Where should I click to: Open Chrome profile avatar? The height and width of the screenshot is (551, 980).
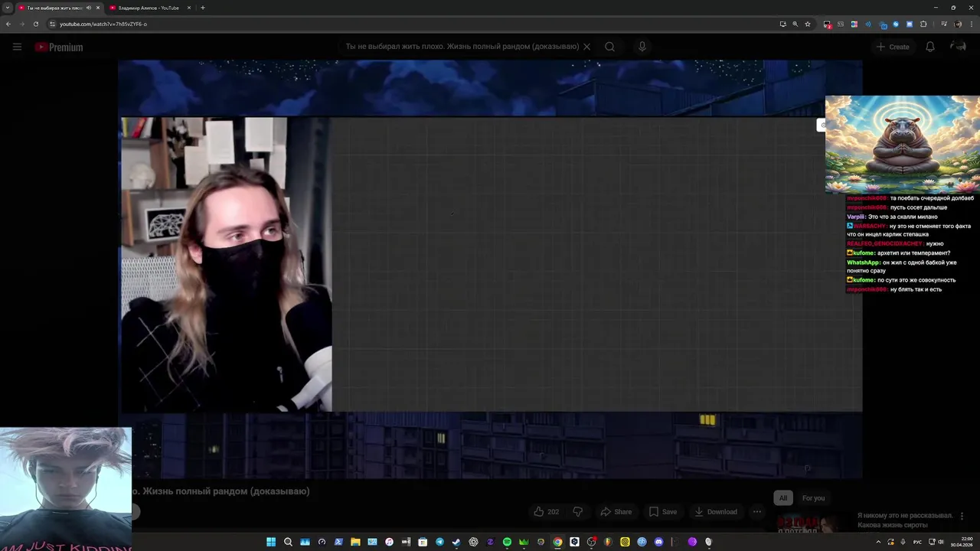[958, 24]
